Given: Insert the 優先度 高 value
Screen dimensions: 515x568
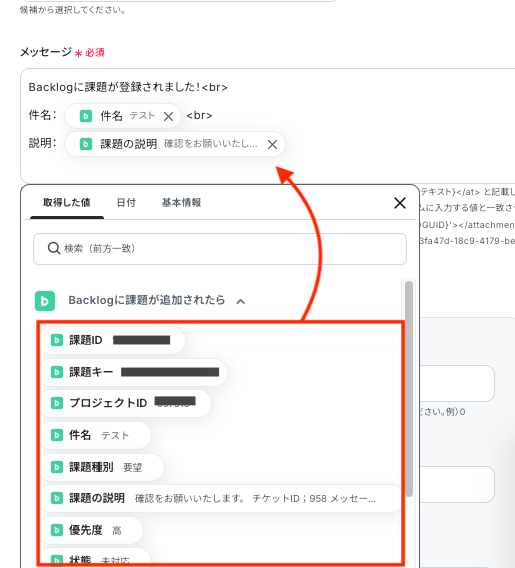Looking at the screenshot, I should pyautogui.click(x=91, y=531).
